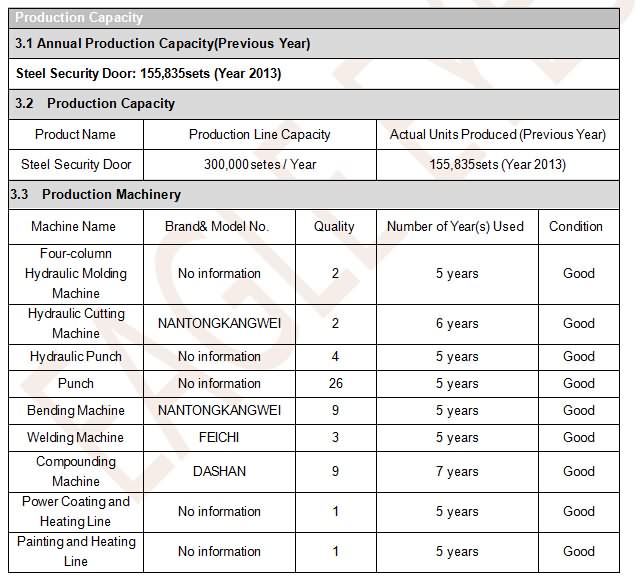This screenshot has height=579, width=641.
Task: Click 'Steel Security Door: 155,835sets (Year 2013)' line
Action: pyautogui.click(x=148, y=74)
